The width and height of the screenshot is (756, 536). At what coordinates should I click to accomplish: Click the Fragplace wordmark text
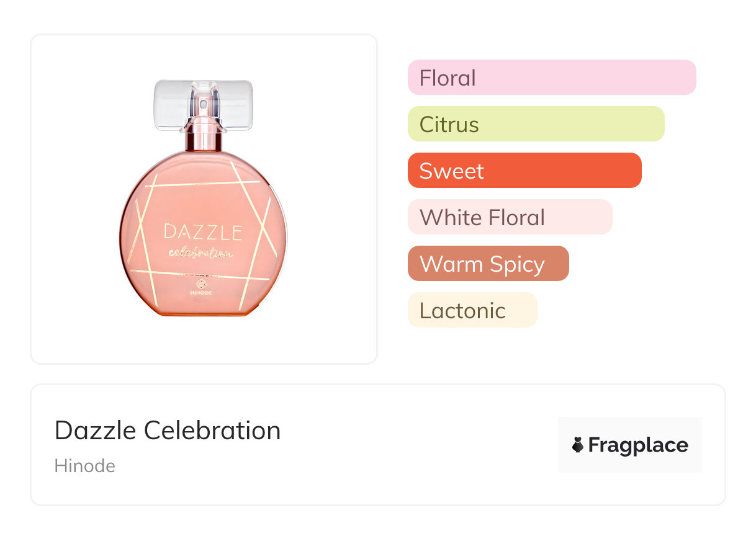pos(638,445)
